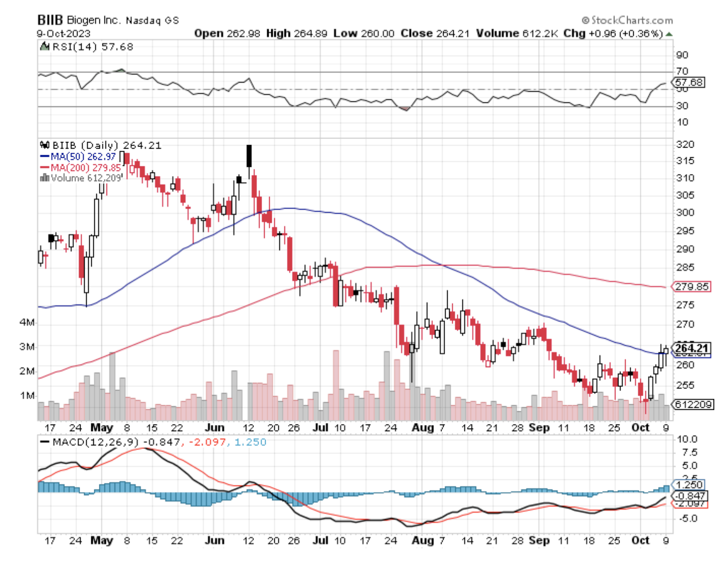Click the MA(50) 262.97 legend text
Image resolution: width=728 pixels, height=565 pixels.
click(83, 157)
